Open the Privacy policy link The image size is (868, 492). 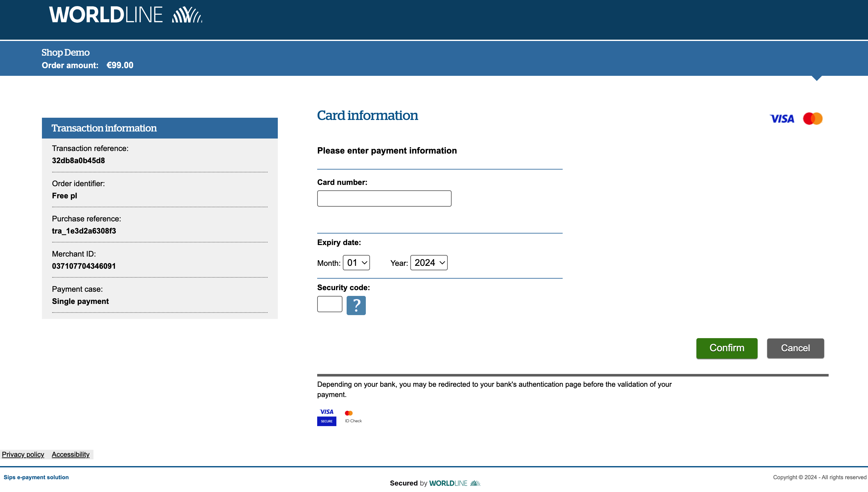23,454
